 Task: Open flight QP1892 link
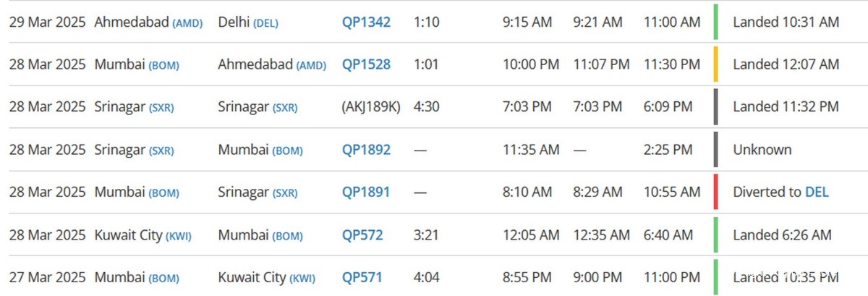(x=366, y=150)
